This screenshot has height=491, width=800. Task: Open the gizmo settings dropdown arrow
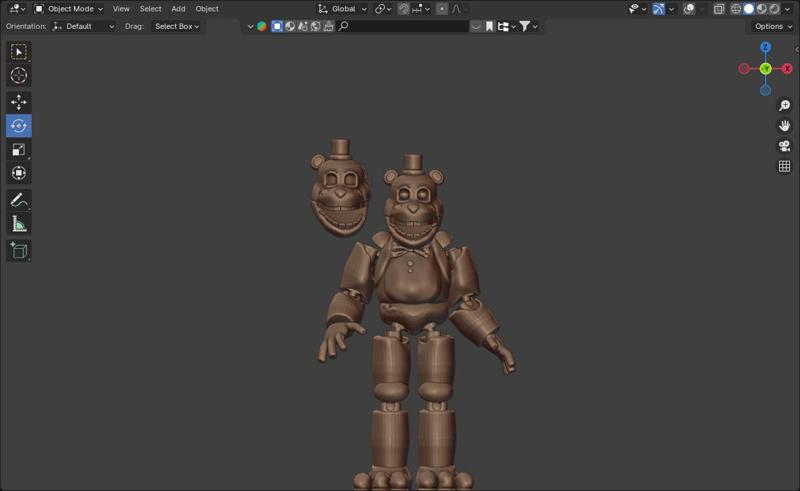coord(671,9)
